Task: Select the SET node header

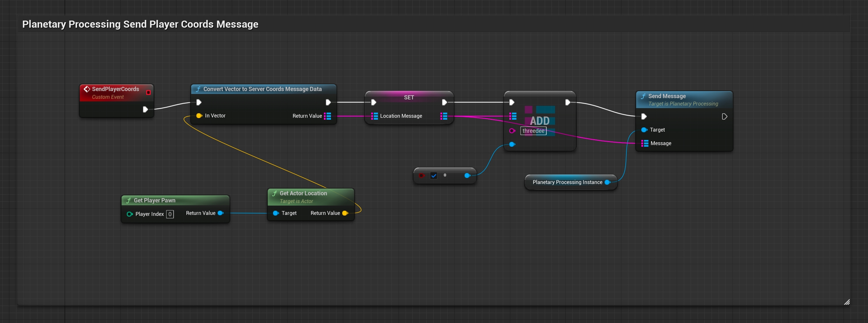Action: point(409,98)
